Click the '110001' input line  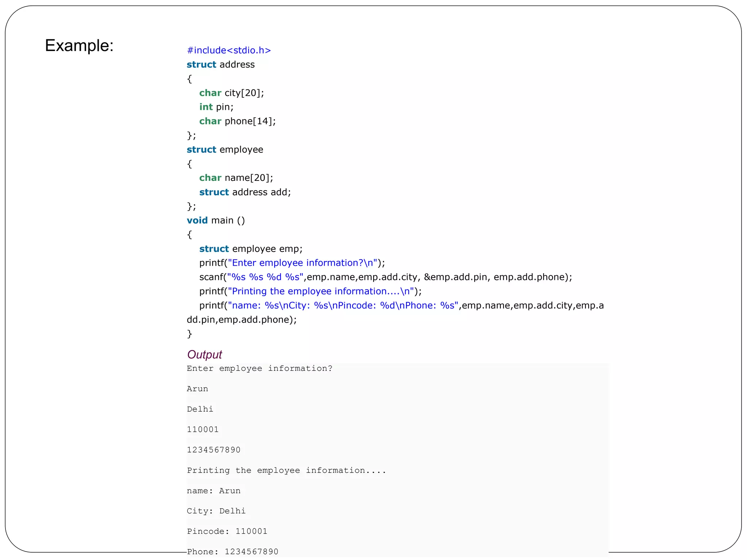click(x=202, y=430)
